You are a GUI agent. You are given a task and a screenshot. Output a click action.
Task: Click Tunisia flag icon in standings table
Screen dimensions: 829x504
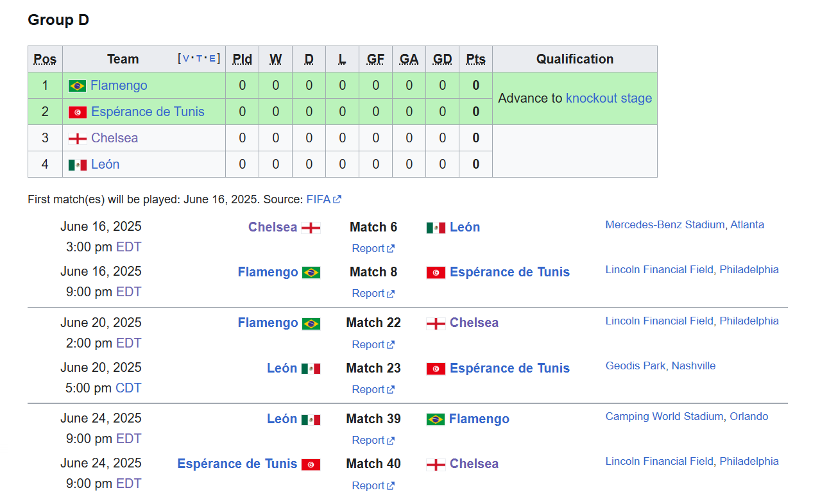click(x=77, y=112)
